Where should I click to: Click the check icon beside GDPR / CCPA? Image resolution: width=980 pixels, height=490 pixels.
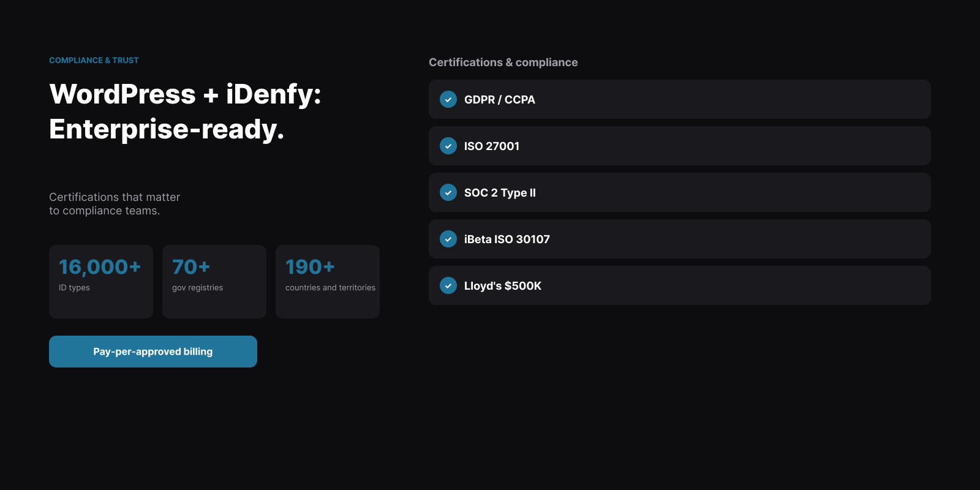coord(448,99)
